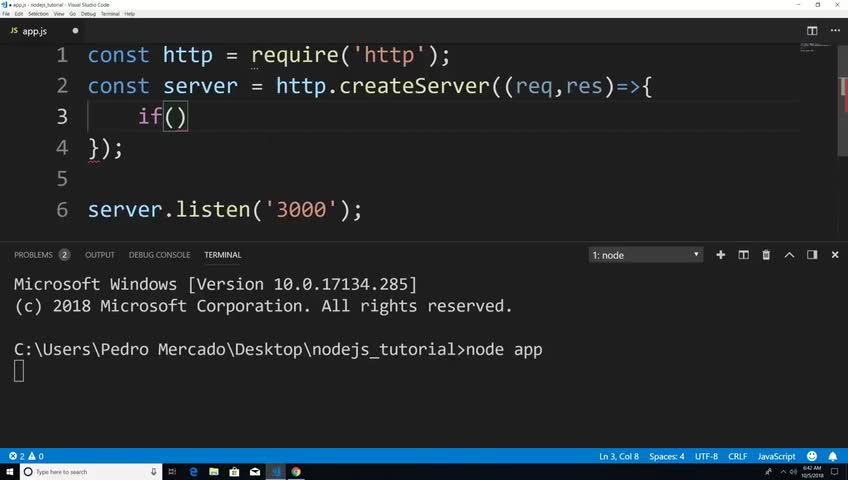Click the warnings count in status bar
This screenshot has width=848, height=480.
click(36, 456)
